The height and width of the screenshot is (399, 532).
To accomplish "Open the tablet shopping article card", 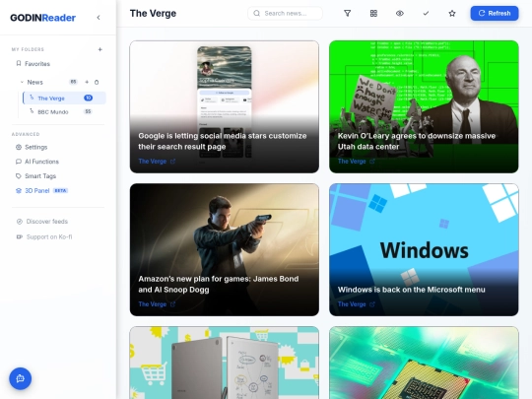I will click(x=225, y=363).
